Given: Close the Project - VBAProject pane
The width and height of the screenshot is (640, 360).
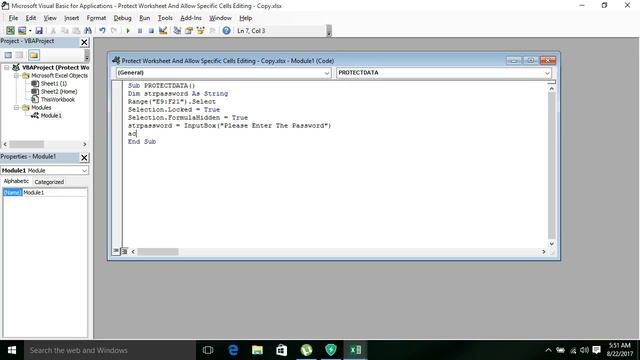Looking at the screenshot, I should pos(84,42).
